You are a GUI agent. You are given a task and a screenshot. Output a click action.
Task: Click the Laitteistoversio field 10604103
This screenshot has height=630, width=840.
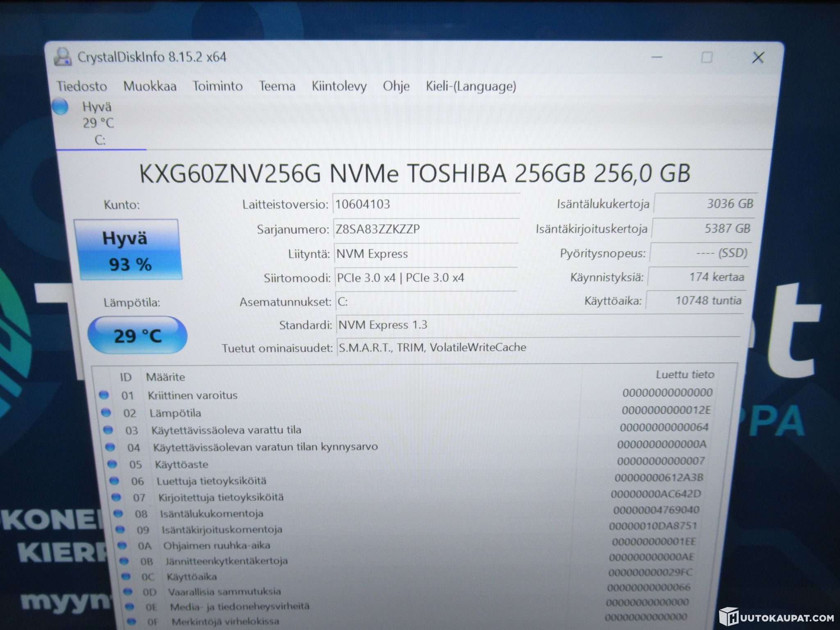pyautogui.click(x=426, y=204)
